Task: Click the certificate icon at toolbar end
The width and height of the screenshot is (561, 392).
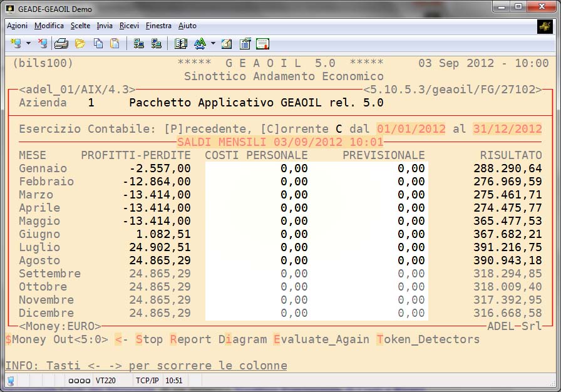Action: tap(262, 44)
